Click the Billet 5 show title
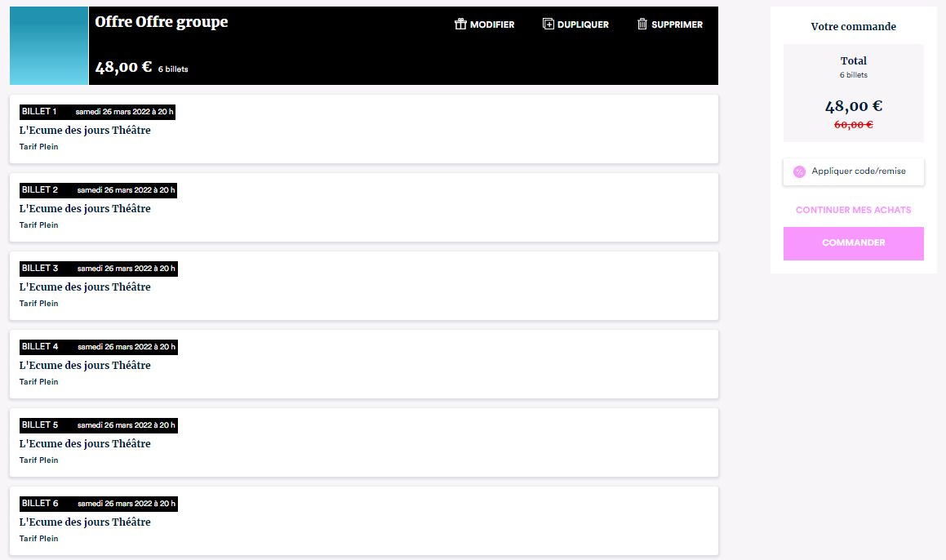Viewport: 946px width, 560px height. tap(85, 444)
